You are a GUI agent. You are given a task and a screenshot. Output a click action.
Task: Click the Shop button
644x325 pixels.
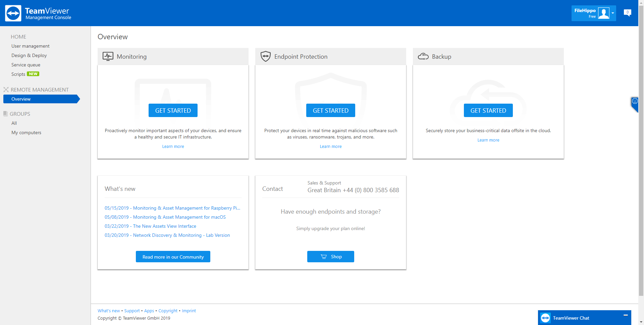tap(331, 257)
